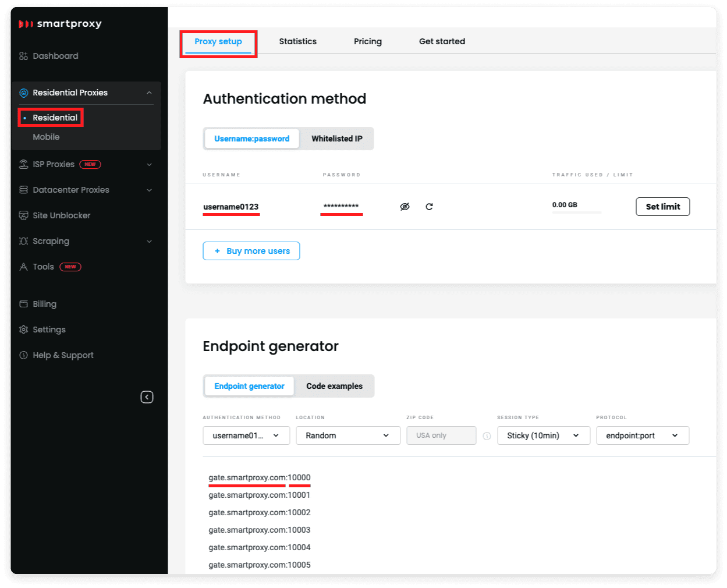This screenshot has height=588, width=727.
Task: Click the Billing card icon
Action: click(x=23, y=304)
